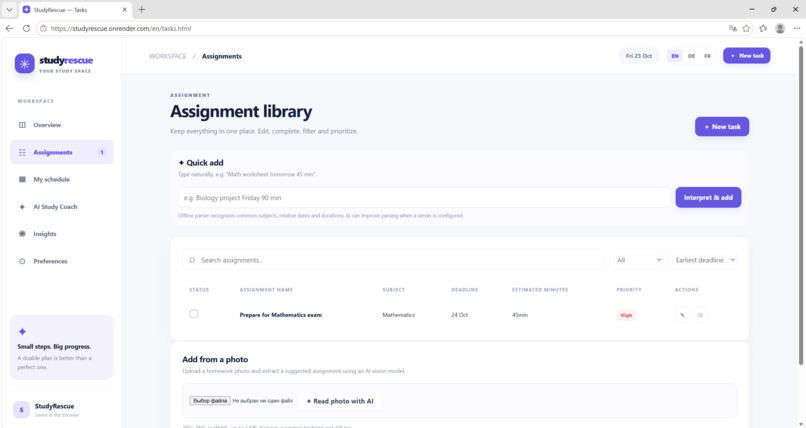Viewport: 806px width, 428px height.
Task: Open the browser settings ellipsis menu
Action: click(797, 28)
